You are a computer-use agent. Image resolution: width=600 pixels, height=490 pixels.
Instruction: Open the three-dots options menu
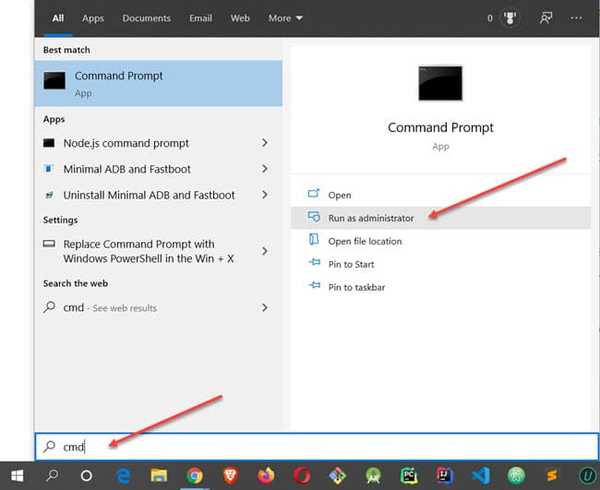(576, 18)
